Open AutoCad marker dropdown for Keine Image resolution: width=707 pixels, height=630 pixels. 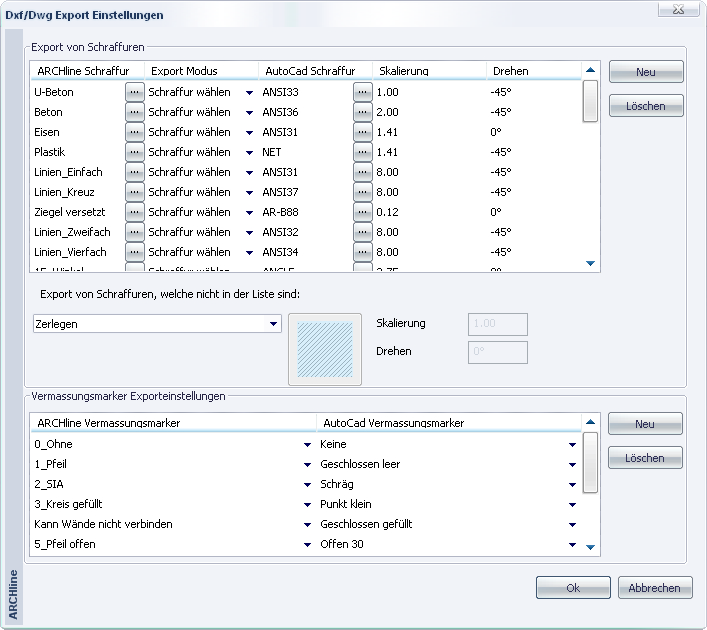[572, 445]
